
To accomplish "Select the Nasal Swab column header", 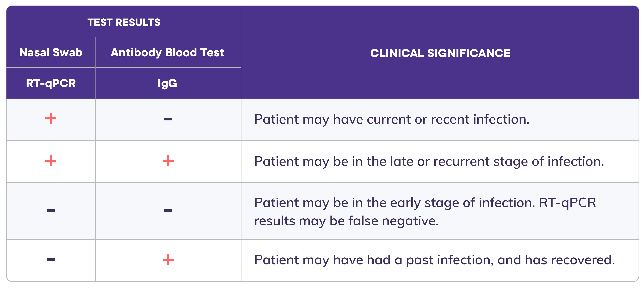I will coord(51,53).
